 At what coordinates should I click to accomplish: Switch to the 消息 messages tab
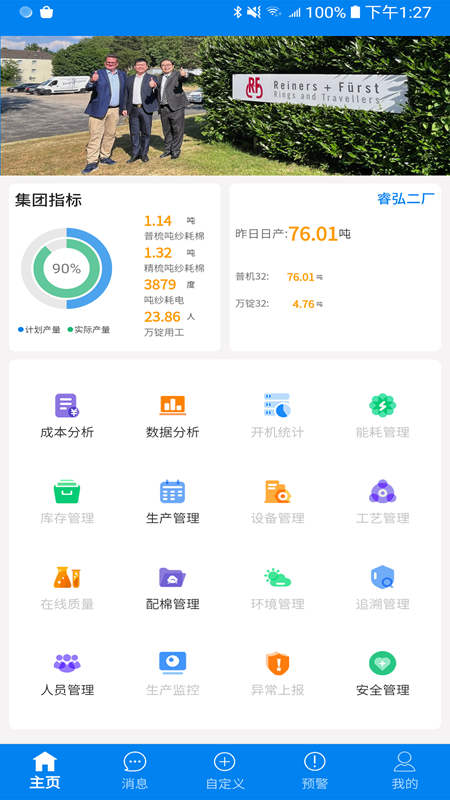coord(135,770)
